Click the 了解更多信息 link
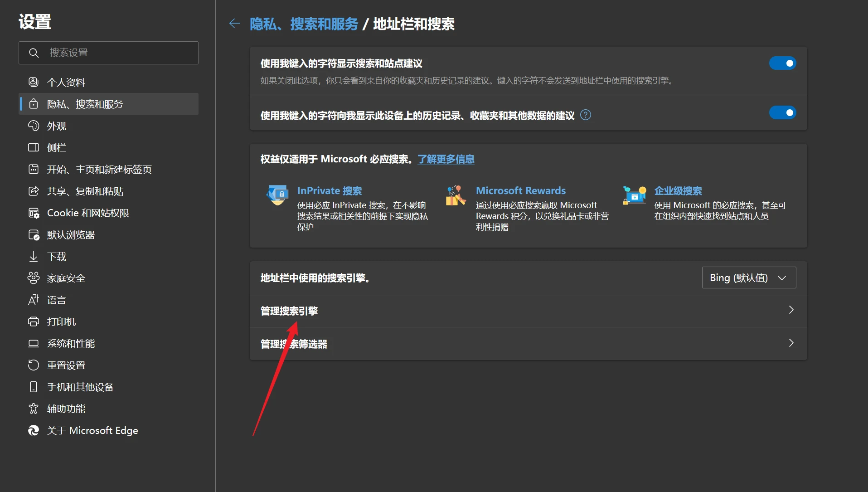868x492 pixels. [446, 159]
